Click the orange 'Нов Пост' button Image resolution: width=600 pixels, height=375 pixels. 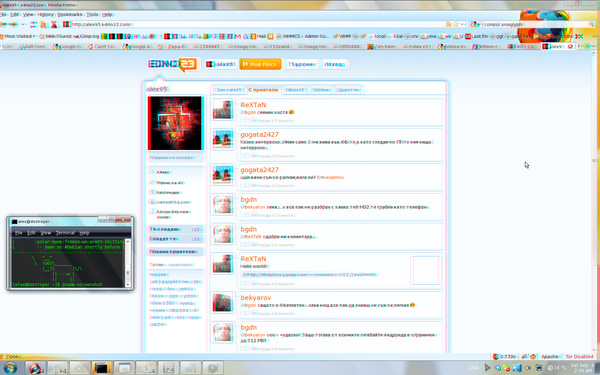pos(260,64)
